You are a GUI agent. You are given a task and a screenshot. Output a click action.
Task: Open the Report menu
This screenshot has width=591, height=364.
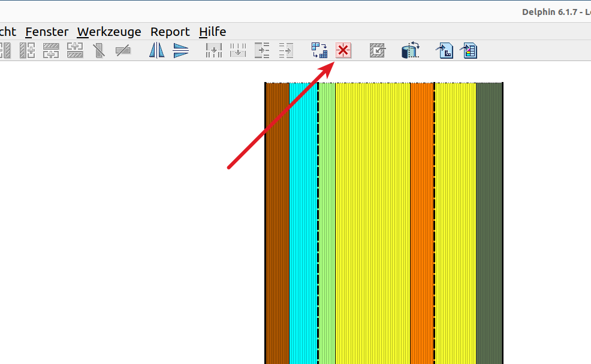170,32
